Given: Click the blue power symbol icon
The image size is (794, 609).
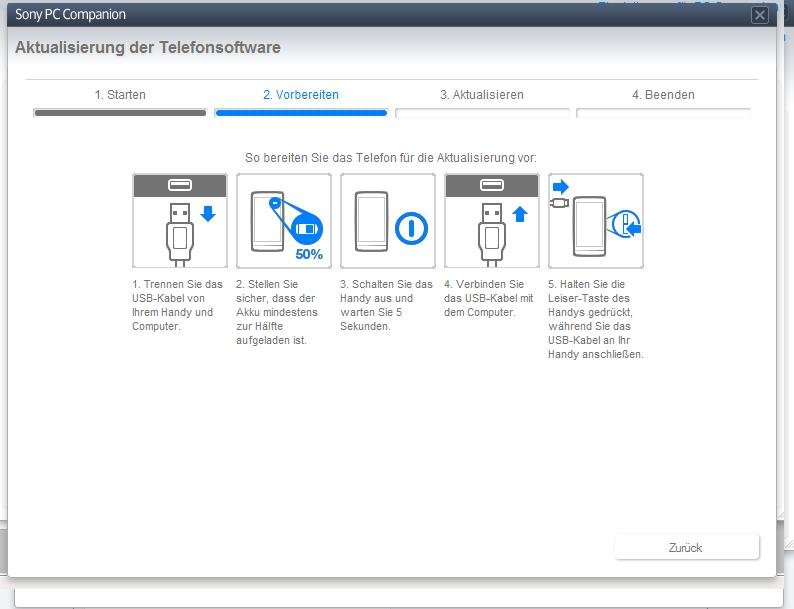Looking at the screenshot, I should (x=411, y=228).
